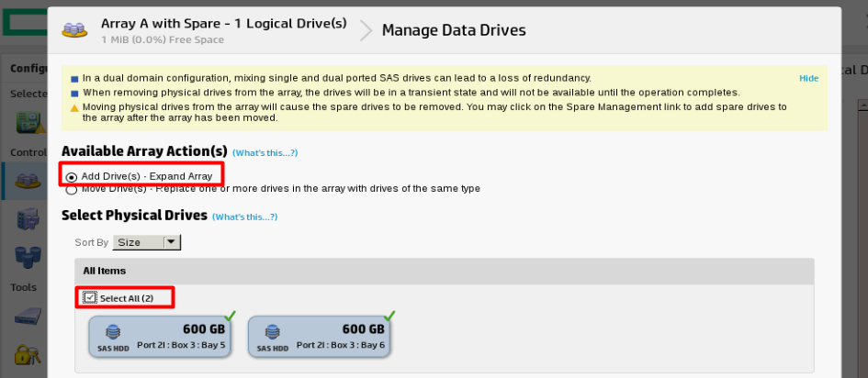The width and height of the screenshot is (868, 378).
Task: Select Move Drive(s) replace drives radio option
Action: click(72, 190)
